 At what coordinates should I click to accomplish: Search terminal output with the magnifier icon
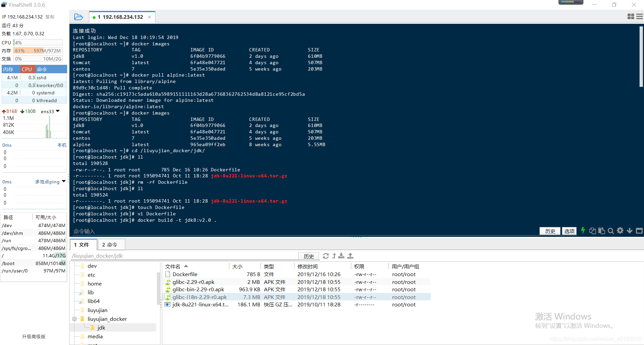611,231
